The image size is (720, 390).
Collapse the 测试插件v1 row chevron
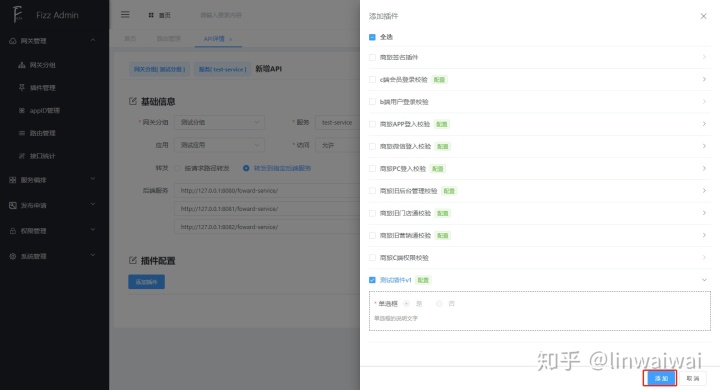(x=704, y=280)
